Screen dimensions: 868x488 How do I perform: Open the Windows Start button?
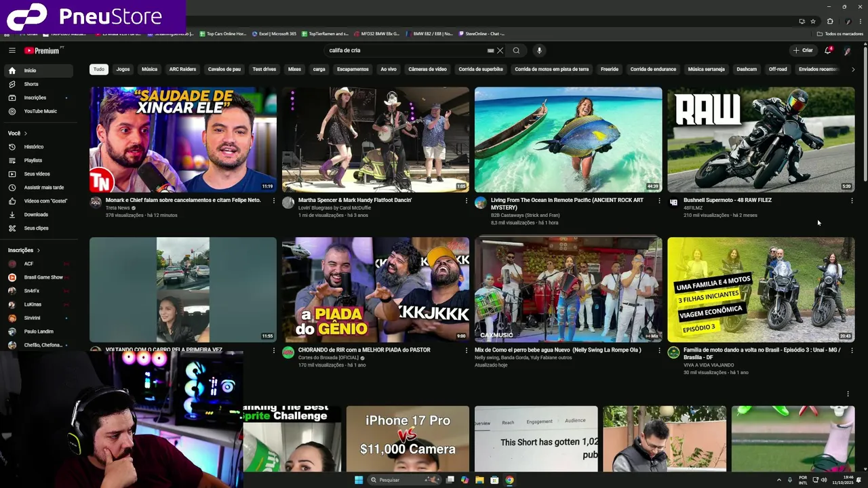(359, 480)
